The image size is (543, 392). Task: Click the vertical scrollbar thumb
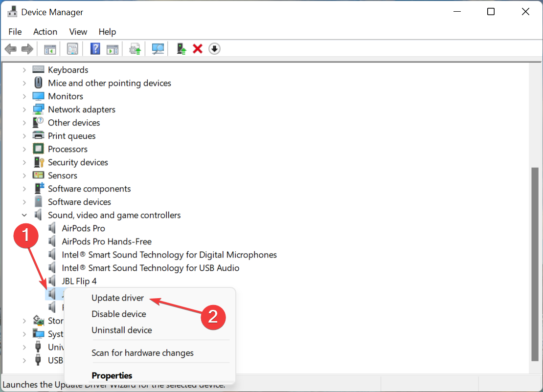point(535,264)
